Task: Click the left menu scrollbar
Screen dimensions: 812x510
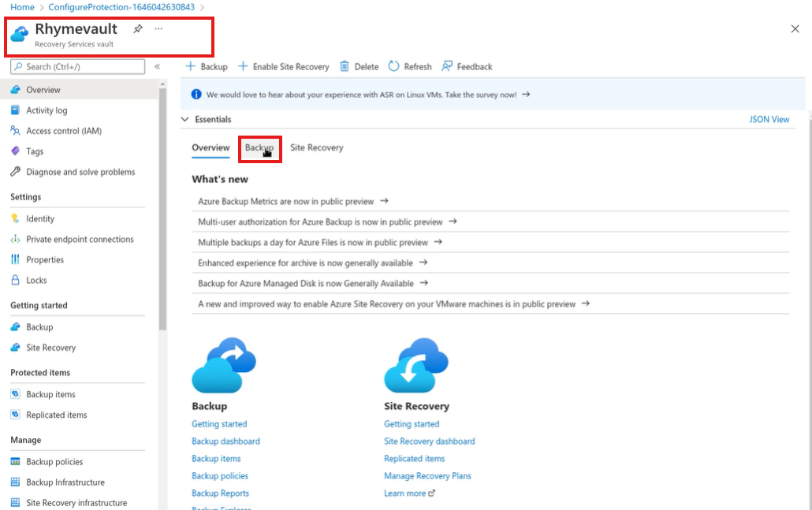Action: [162, 207]
